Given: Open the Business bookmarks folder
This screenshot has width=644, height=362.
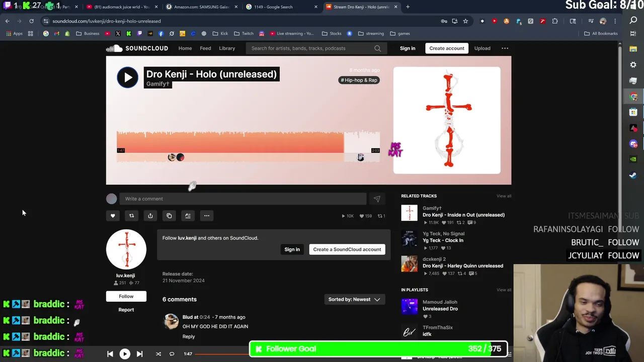Looking at the screenshot, I should click(88, 34).
